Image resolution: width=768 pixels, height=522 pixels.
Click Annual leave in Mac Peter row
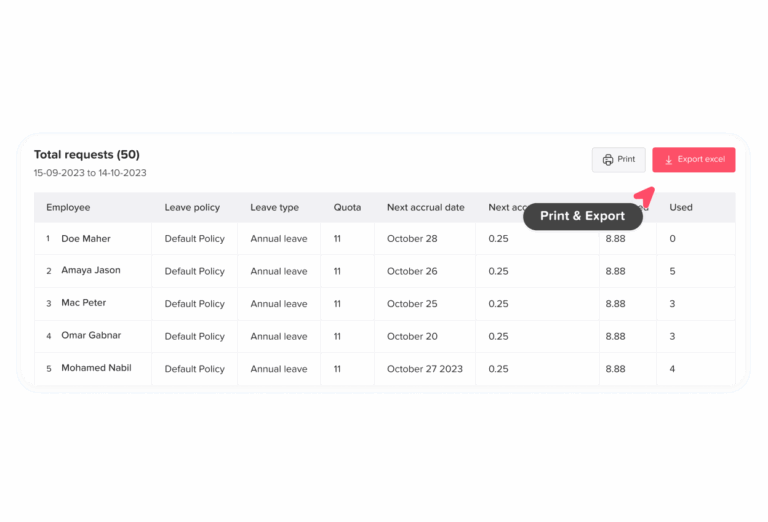279,304
